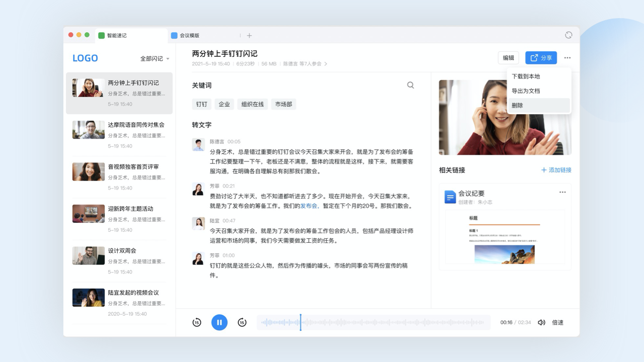Open keyword search with the magnifier icon

(411, 85)
